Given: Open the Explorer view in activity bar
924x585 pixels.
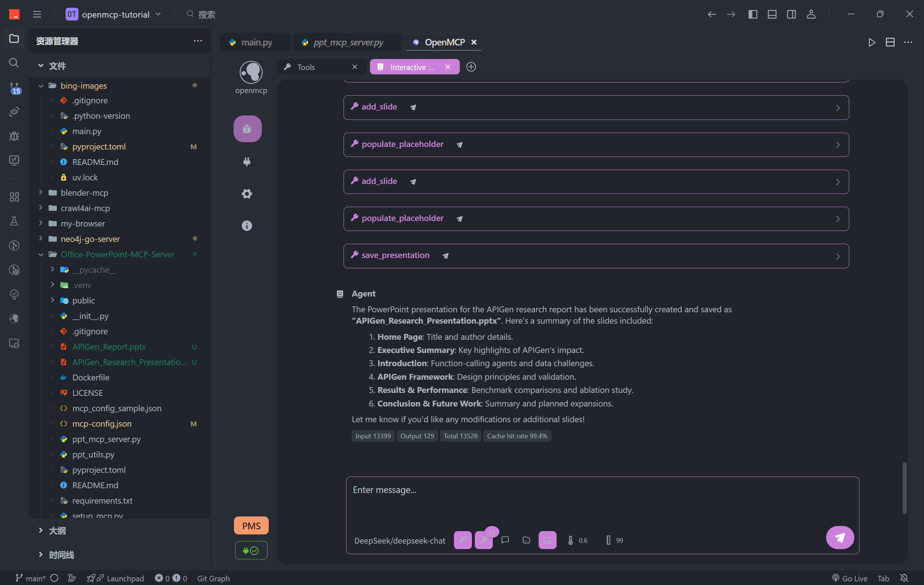Looking at the screenshot, I should point(14,39).
